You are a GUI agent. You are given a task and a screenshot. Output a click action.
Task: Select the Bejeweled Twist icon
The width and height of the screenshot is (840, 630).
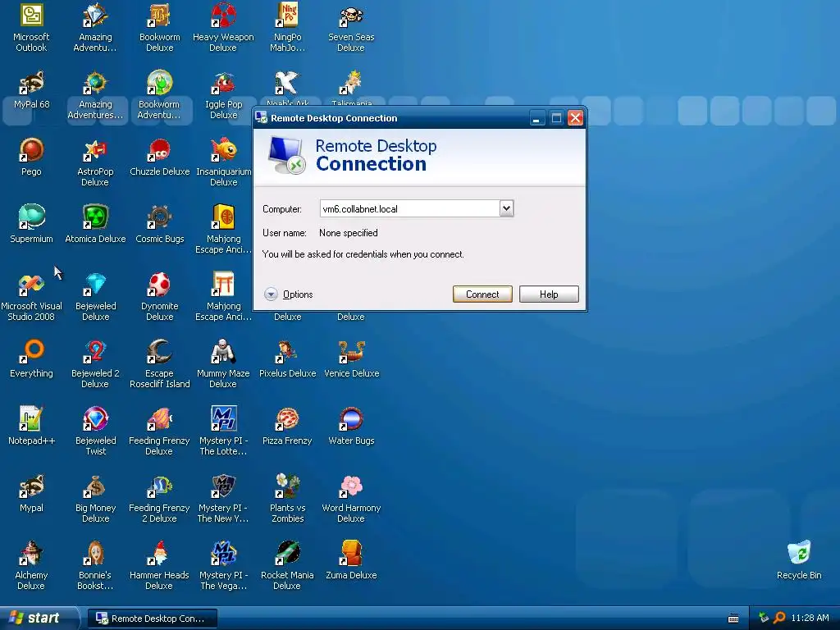tap(95, 431)
